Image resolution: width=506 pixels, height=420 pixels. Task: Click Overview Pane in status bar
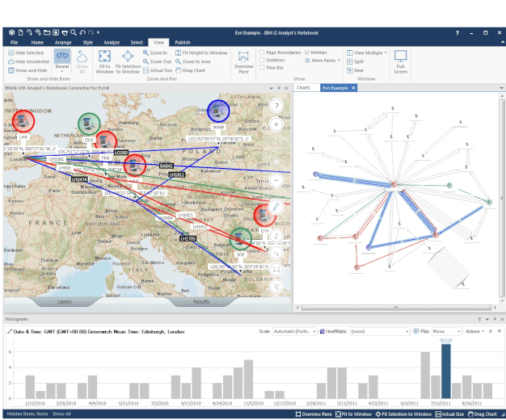click(314, 414)
